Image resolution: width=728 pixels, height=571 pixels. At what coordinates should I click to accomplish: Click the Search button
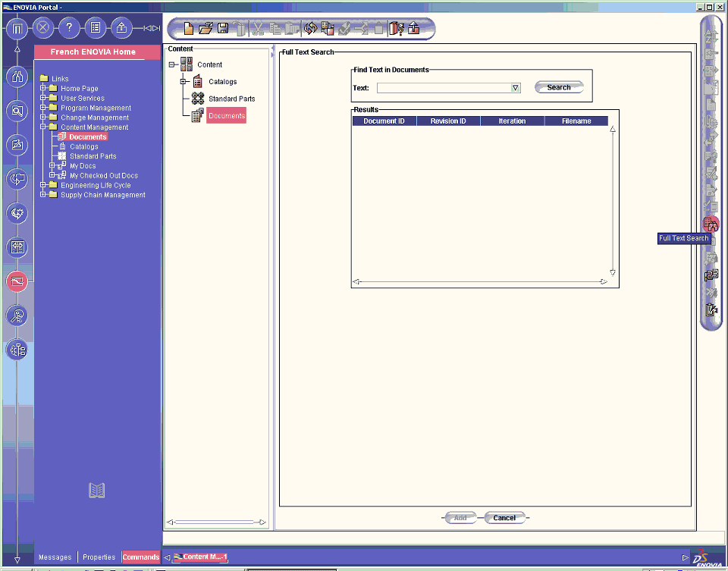click(x=559, y=87)
